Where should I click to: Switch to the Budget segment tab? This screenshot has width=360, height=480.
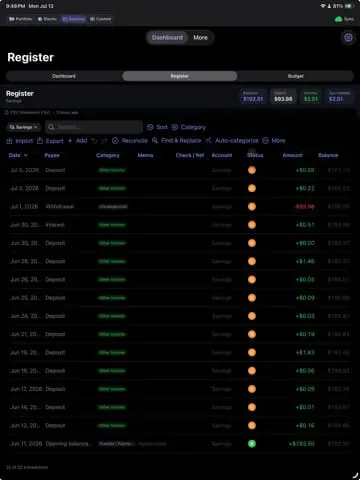(296, 76)
